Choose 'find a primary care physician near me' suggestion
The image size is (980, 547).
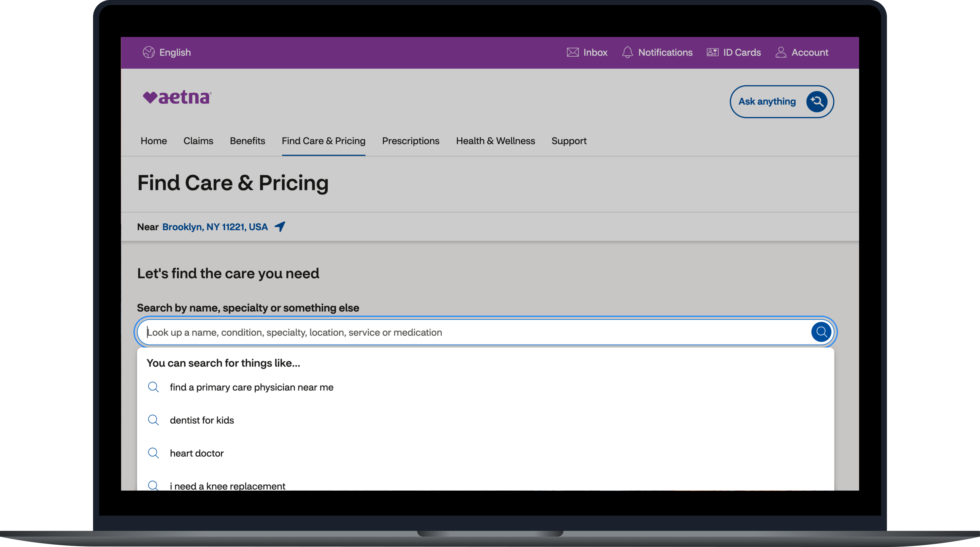(252, 387)
